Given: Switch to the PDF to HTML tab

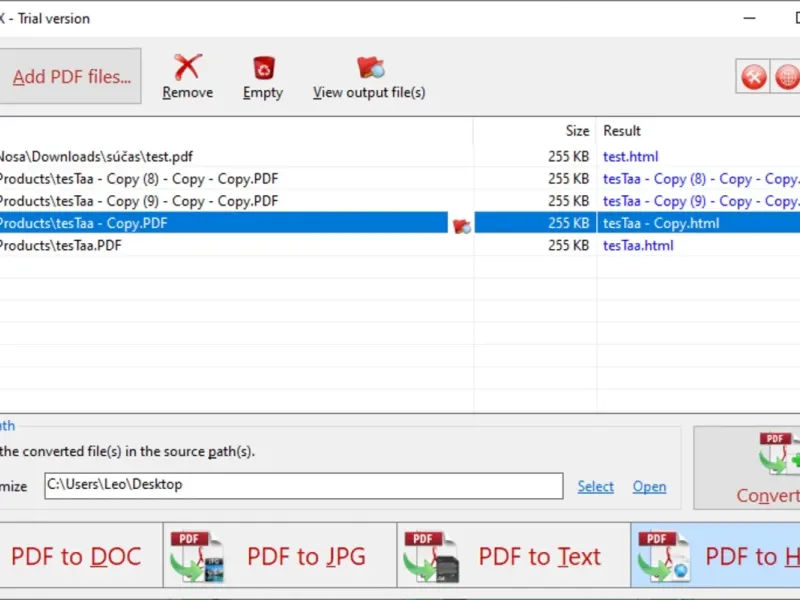Looking at the screenshot, I should [715, 556].
